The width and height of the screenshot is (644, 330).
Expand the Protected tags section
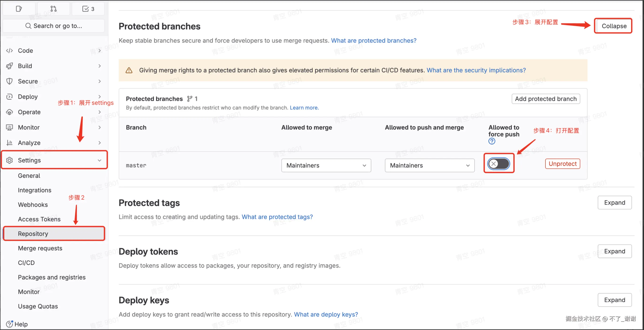tap(614, 203)
